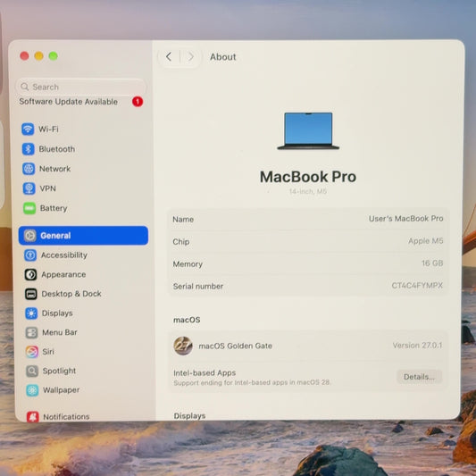The width and height of the screenshot is (476, 476).
Task: Click the Desktop & Dock icon
Action: pyautogui.click(x=31, y=294)
